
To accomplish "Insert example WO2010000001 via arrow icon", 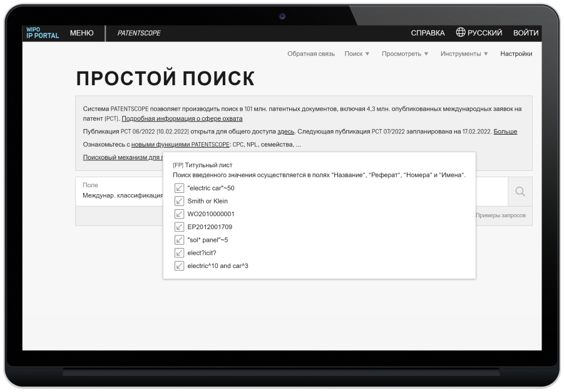I will click(179, 214).
